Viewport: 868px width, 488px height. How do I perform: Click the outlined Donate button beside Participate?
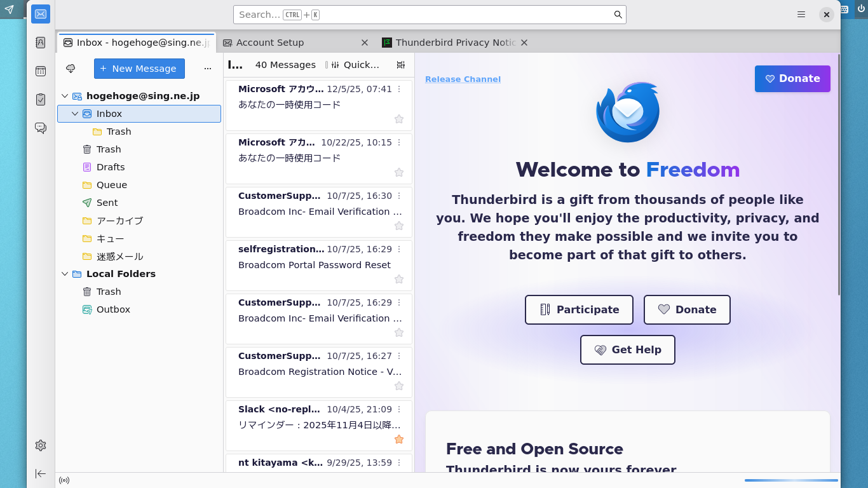tap(687, 309)
